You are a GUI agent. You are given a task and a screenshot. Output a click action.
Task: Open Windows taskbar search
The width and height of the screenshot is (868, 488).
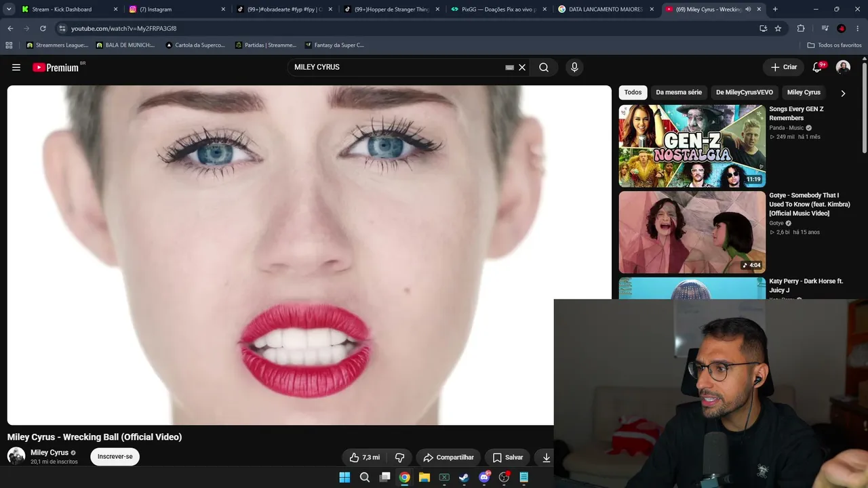click(x=365, y=477)
